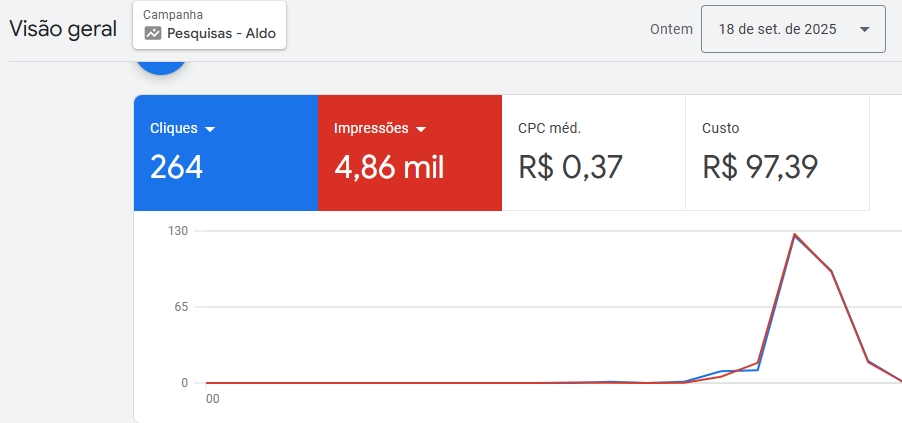Expand the date range arrow next to 18 de set. de 2025
This screenshot has width=902, height=423.
click(864, 29)
